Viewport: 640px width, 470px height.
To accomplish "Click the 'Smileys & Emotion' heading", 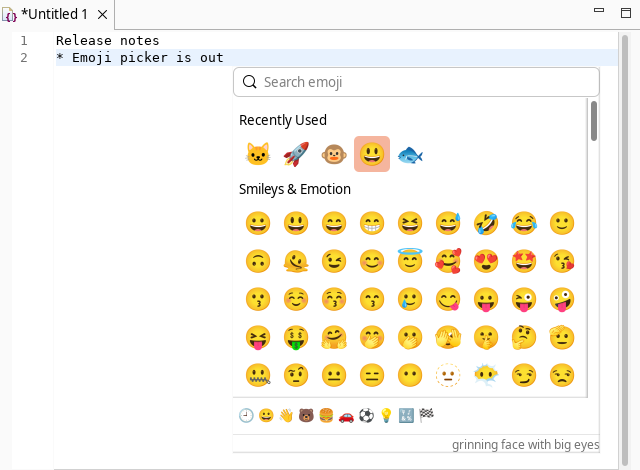I will 295,189.
